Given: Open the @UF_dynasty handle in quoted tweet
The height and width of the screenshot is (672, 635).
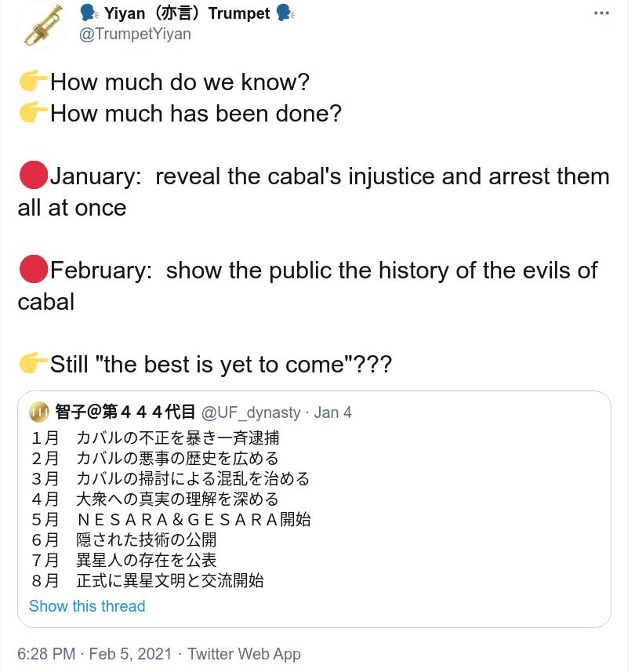Looking at the screenshot, I should coord(251,412).
